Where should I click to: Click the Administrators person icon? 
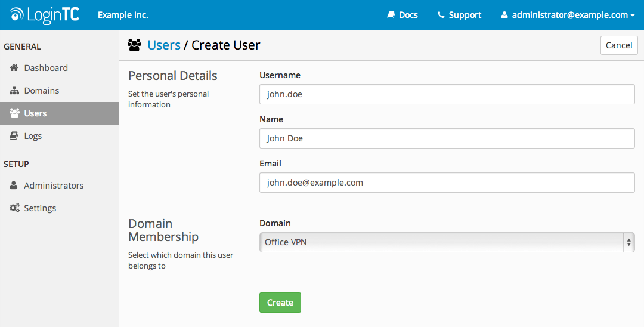(14, 186)
